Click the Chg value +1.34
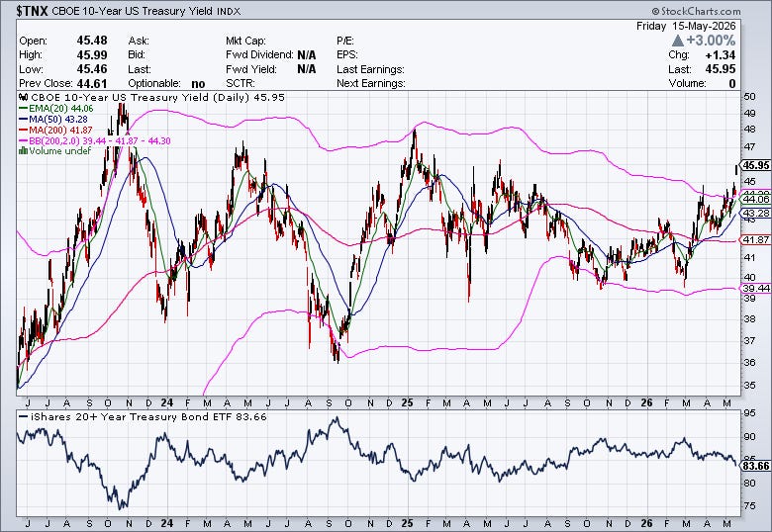This screenshot has width=772, height=532. point(721,55)
